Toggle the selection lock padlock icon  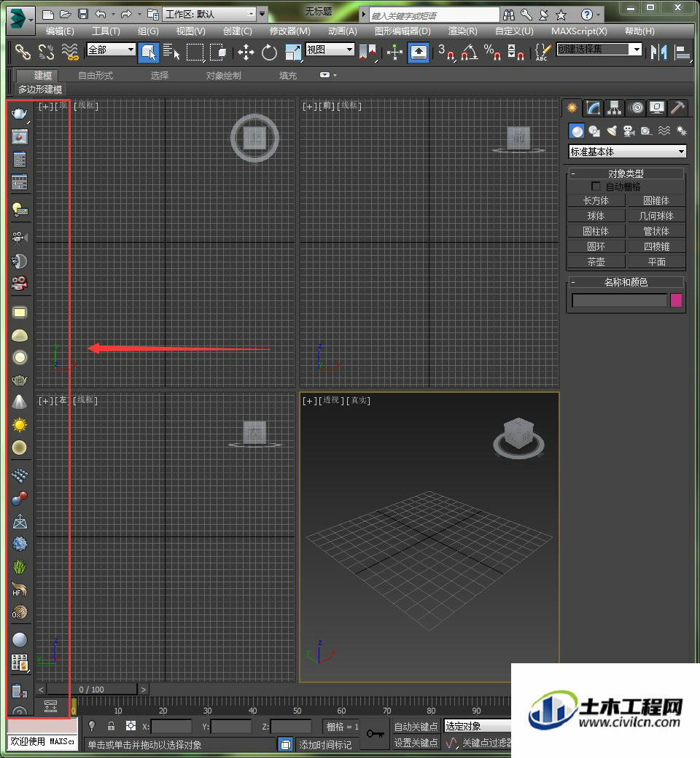[x=112, y=726]
